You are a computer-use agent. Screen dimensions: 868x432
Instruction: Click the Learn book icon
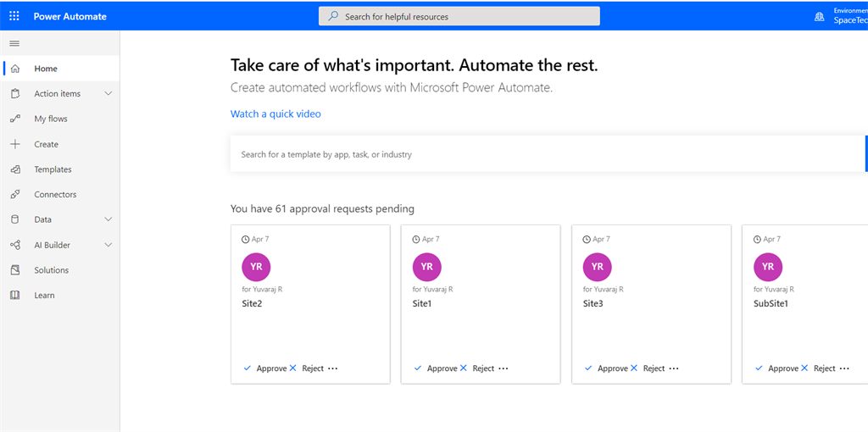click(x=15, y=296)
